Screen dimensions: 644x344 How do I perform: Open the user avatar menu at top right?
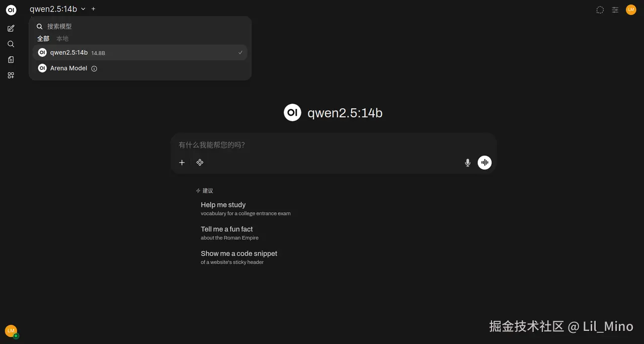tap(631, 10)
